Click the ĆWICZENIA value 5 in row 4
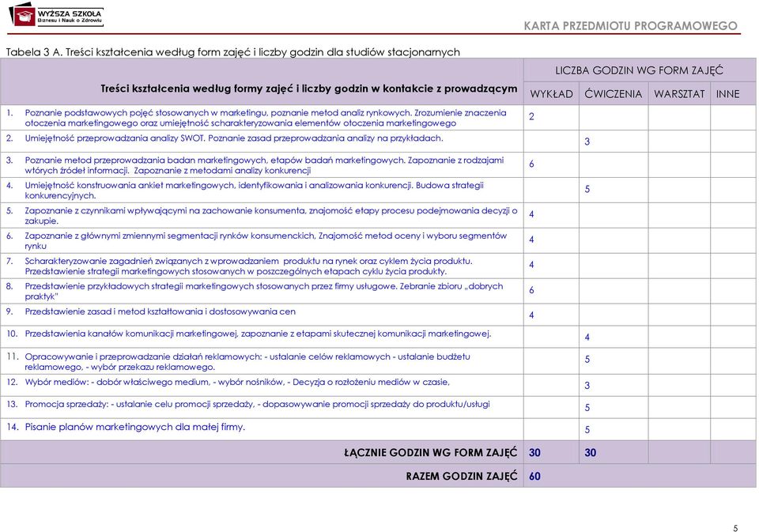The image size is (759, 532). click(587, 189)
